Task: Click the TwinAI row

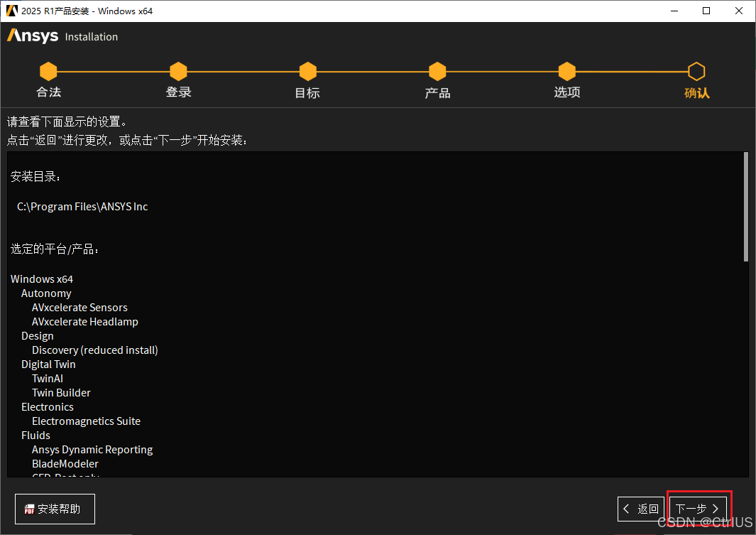Action: tap(48, 379)
